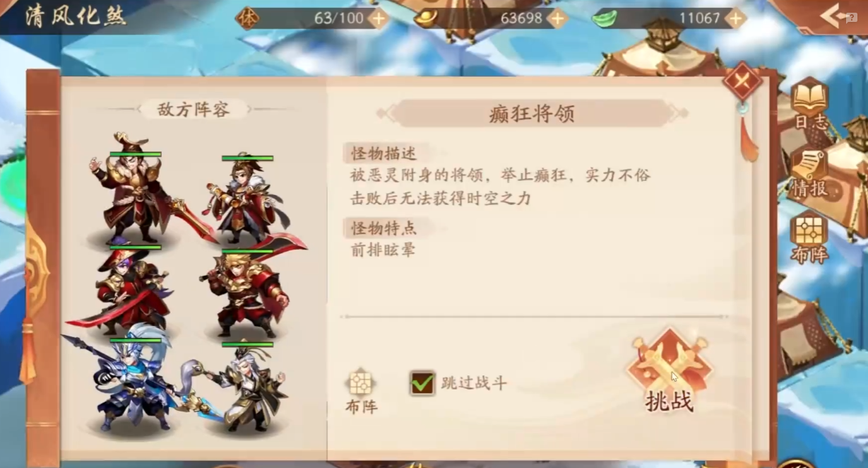Click the 布阵 formation icon beside skip checkbox
868x468 pixels.
tap(361, 391)
